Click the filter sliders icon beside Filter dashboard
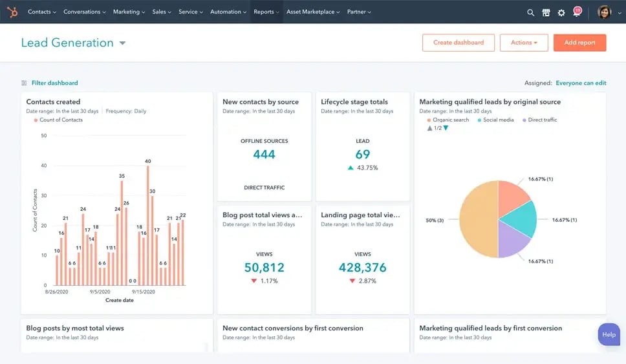 pyautogui.click(x=24, y=83)
